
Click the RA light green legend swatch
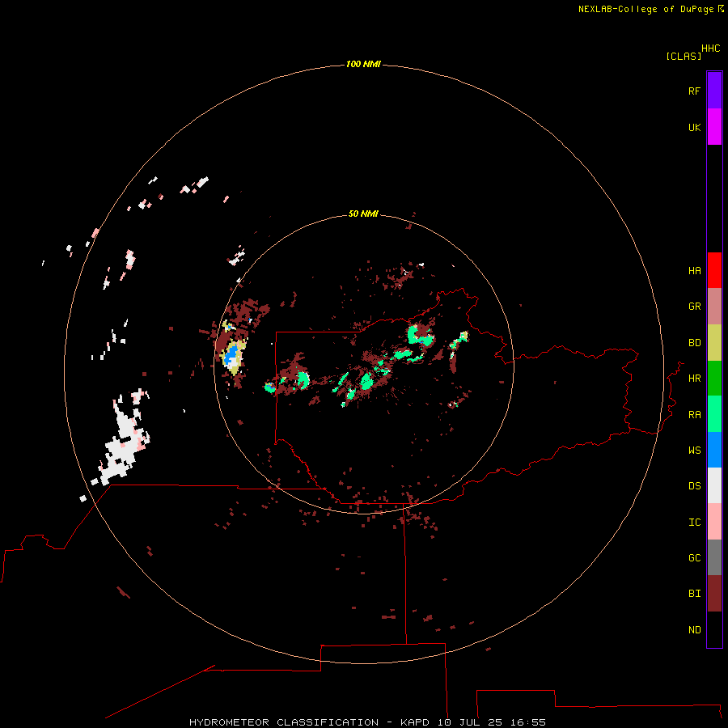pos(714,414)
